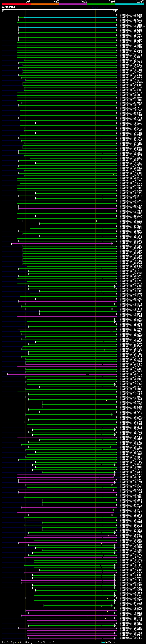Viewport: 146px width, 644px height.
Task: Select label UniRef100_A9TSI4
Action: click(131, 309)
